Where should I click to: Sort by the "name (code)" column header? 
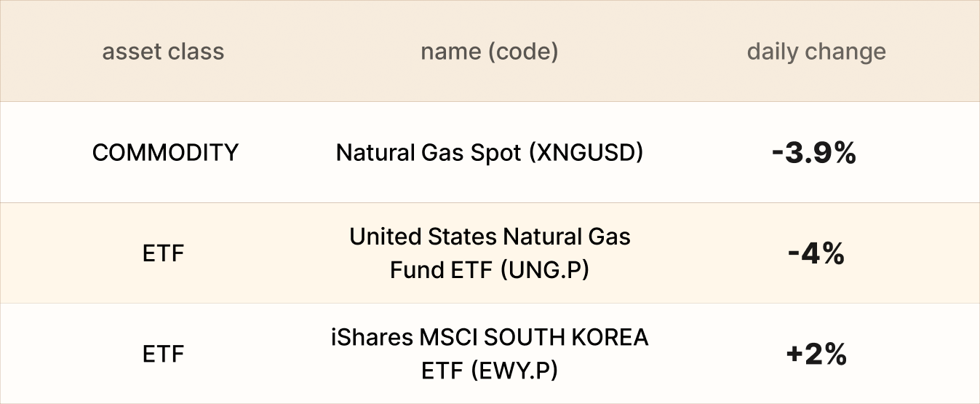[x=489, y=52]
